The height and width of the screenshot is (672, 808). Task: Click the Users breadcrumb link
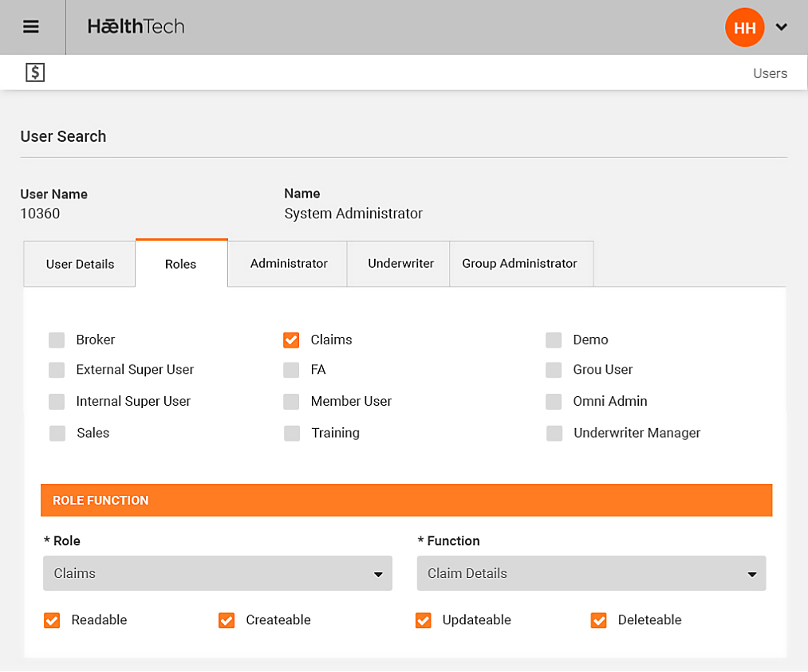[x=770, y=73]
